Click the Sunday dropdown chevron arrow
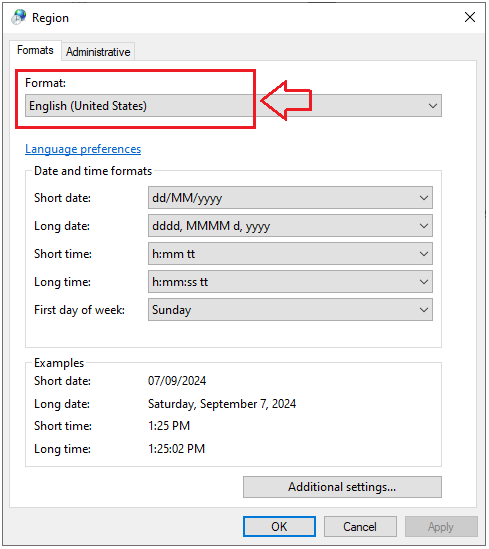 (424, 310)
